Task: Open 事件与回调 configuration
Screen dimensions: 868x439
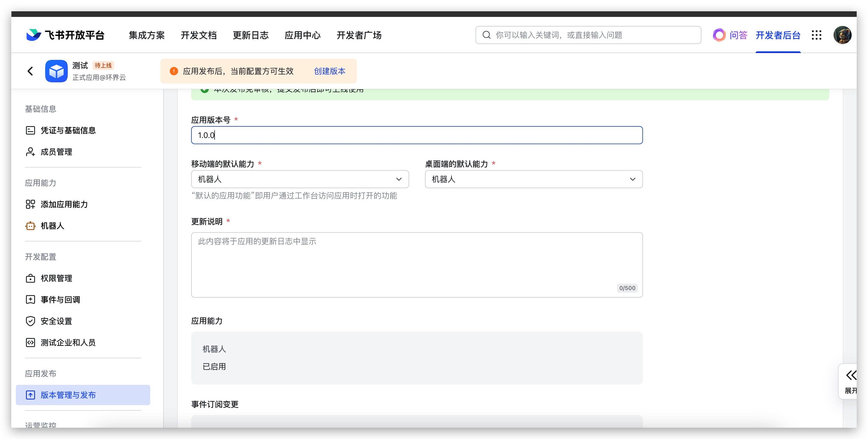Action: 60,300
